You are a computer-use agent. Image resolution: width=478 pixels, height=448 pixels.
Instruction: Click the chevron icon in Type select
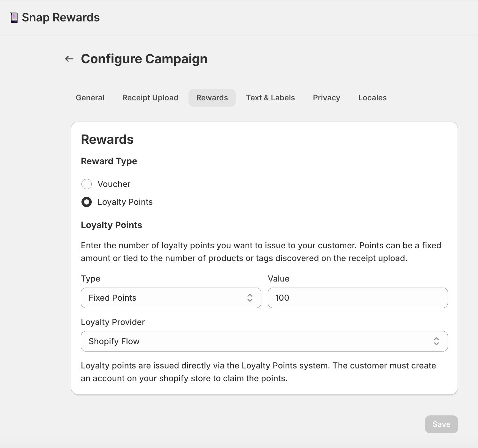(x=250, y=298)
